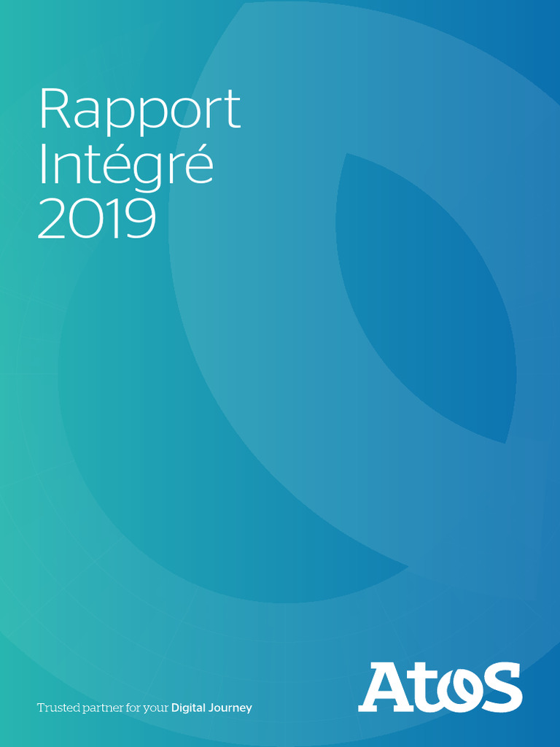
Task: Click 'Trusted partner for your Digital Journey' tagline
Action: (x=145, y=708)
